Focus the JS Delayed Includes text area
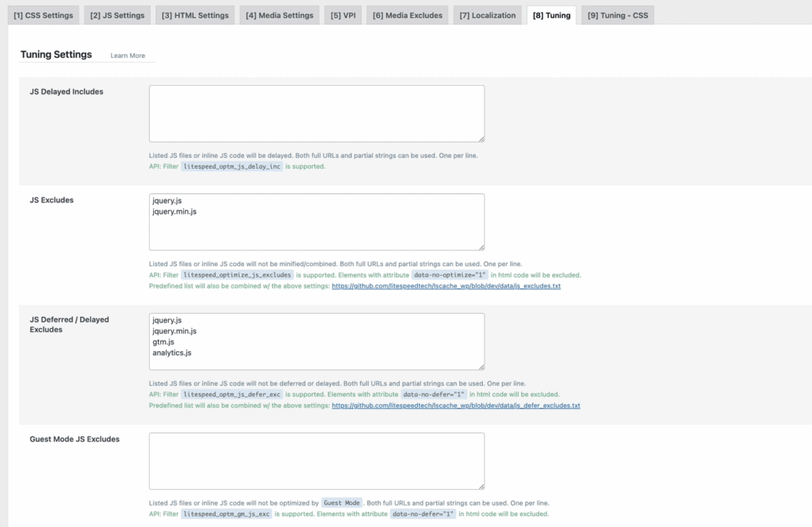The height and width of the screenshot is (527, 812). point(316,113)
